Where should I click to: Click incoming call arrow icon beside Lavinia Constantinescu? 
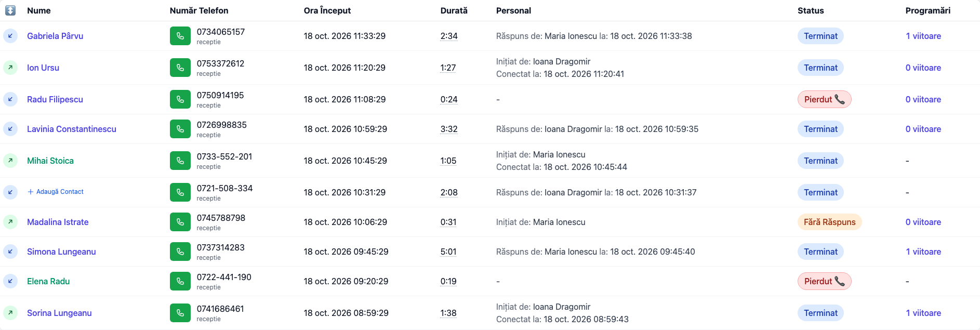(x=10, y=129)
